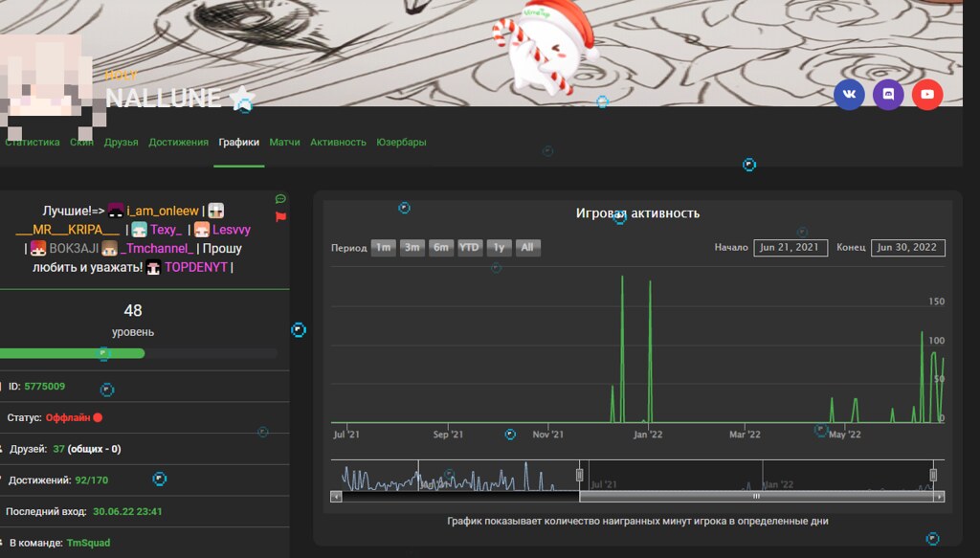Open the VK social profile icon
Image resolution: width=980 pixels, height=558 pixels.
pos(849,94)
